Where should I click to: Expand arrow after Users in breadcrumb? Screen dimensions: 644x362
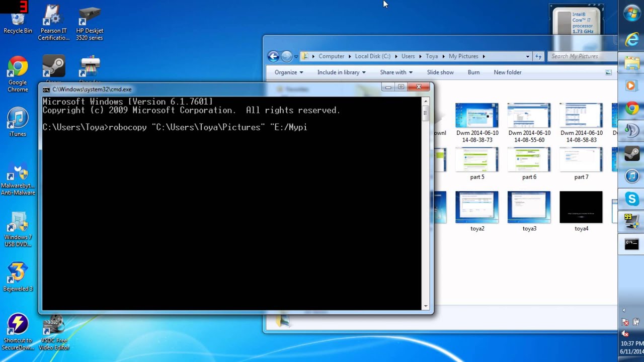[420, 56]
